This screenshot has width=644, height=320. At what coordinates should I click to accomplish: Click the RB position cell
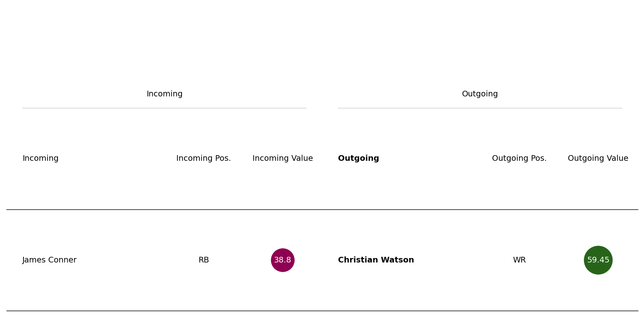pyautogui.click(x=203, y=260)
